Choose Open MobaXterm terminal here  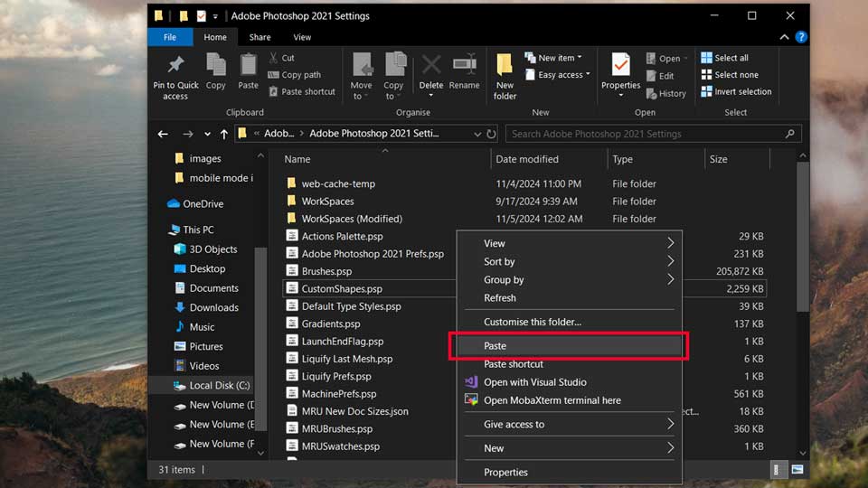(x=569, y=400)
